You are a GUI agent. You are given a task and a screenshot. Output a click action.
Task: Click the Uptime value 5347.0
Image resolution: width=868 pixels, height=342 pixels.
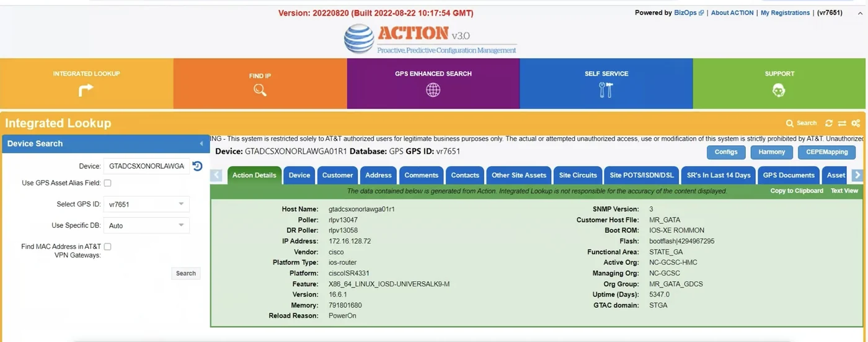pos(659,294)
